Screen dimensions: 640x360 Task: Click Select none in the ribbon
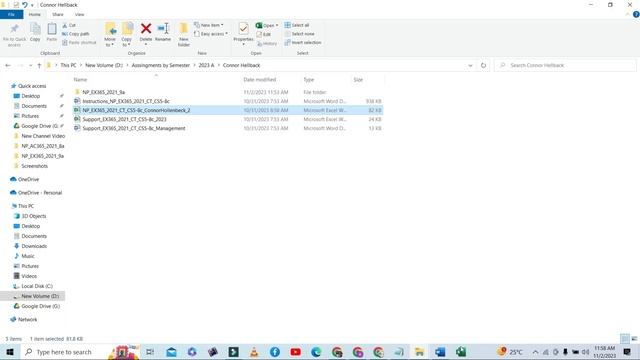pos(299,34)
